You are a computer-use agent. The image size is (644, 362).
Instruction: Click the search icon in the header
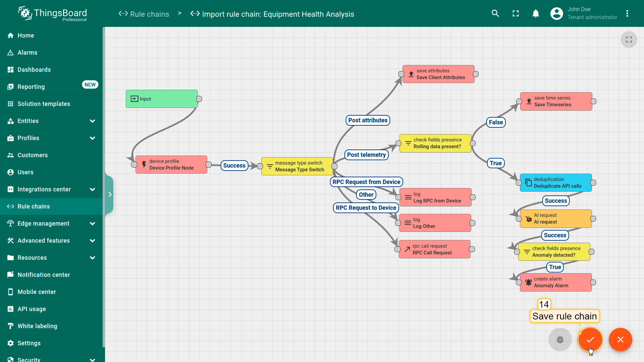[495, 13]
